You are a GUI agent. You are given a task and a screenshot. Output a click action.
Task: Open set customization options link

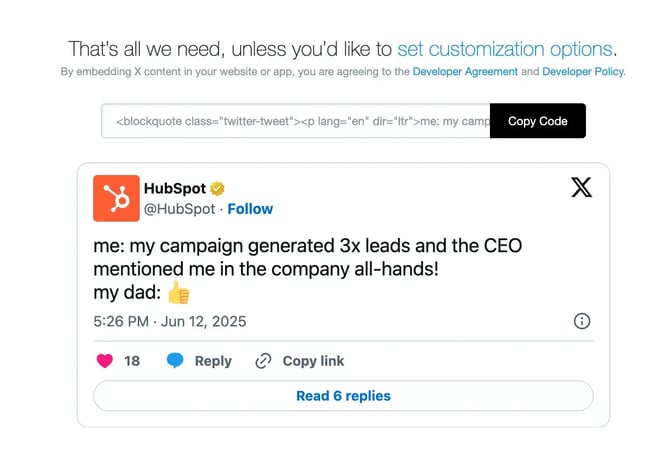coord(504,48)
